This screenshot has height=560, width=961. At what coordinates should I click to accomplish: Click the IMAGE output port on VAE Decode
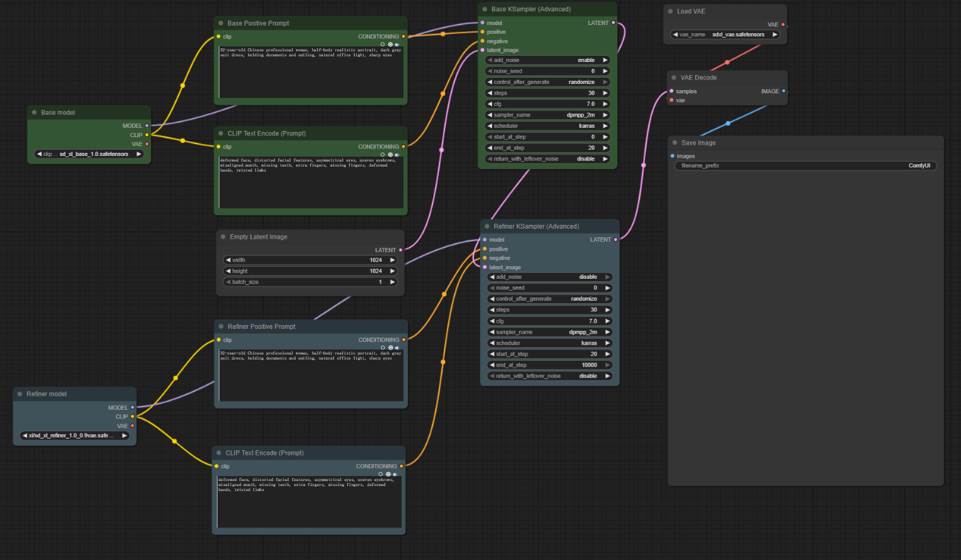pos(784,91)
